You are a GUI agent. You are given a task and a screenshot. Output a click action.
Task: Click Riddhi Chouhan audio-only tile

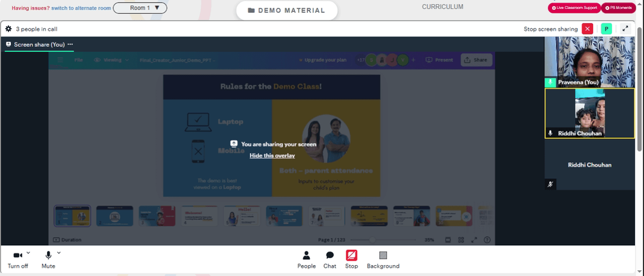tap(589, 165)
